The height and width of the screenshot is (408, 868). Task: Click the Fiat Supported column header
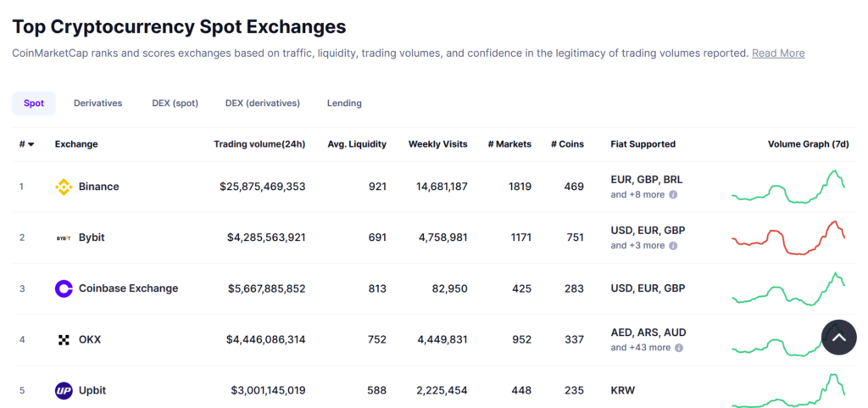[643, 144]
